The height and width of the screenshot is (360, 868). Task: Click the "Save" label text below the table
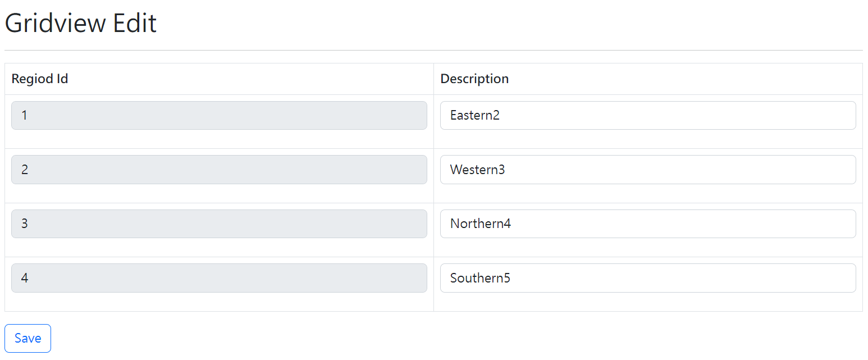click(x=28, y=338)
